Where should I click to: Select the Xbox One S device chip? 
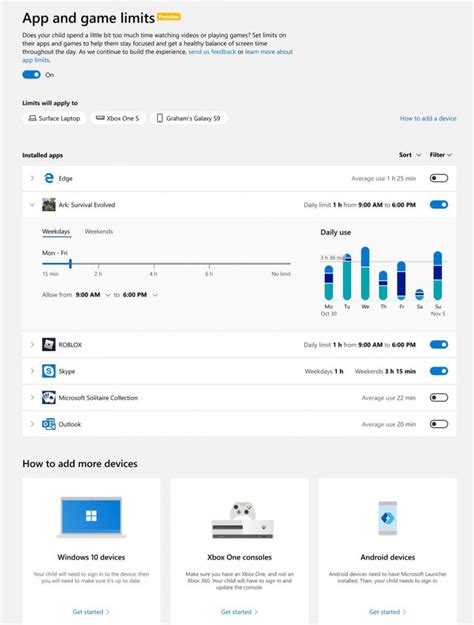click(118, 118)
